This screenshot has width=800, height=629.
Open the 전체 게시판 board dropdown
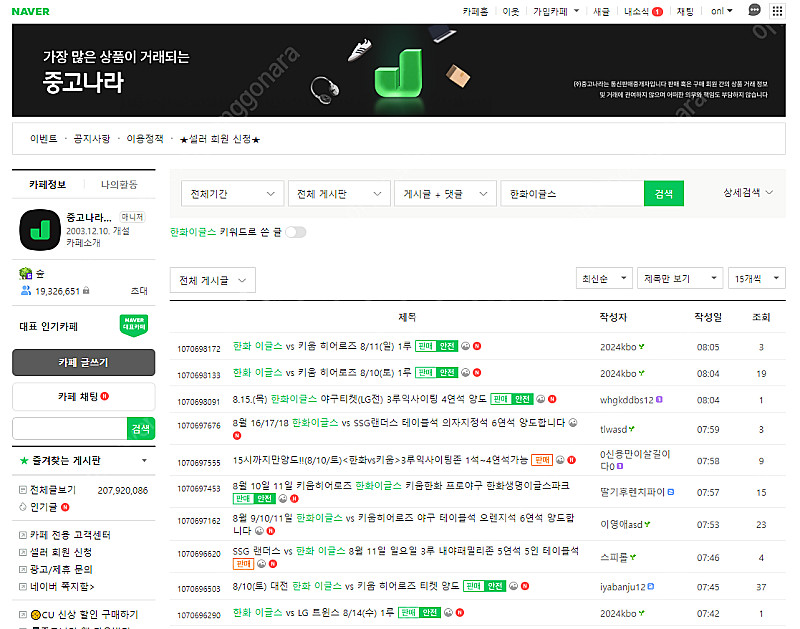pyautogui.click(x=339, y=193)
